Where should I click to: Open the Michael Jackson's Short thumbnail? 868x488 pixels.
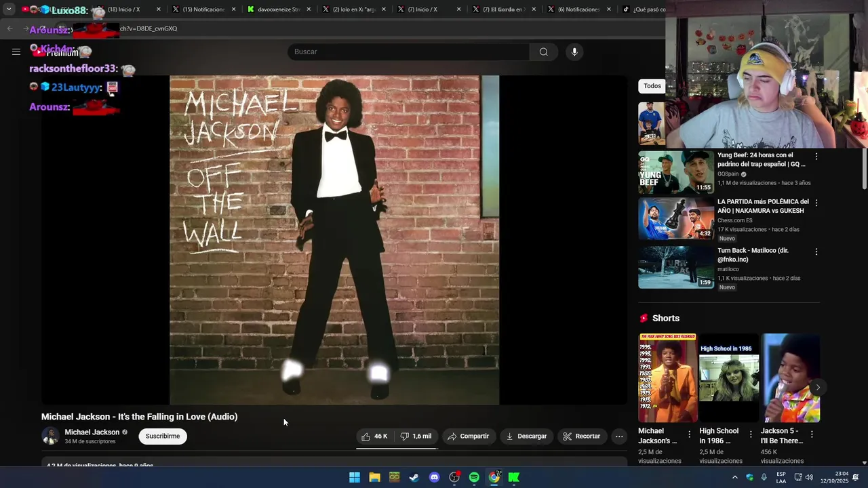[x=667, y=378]
